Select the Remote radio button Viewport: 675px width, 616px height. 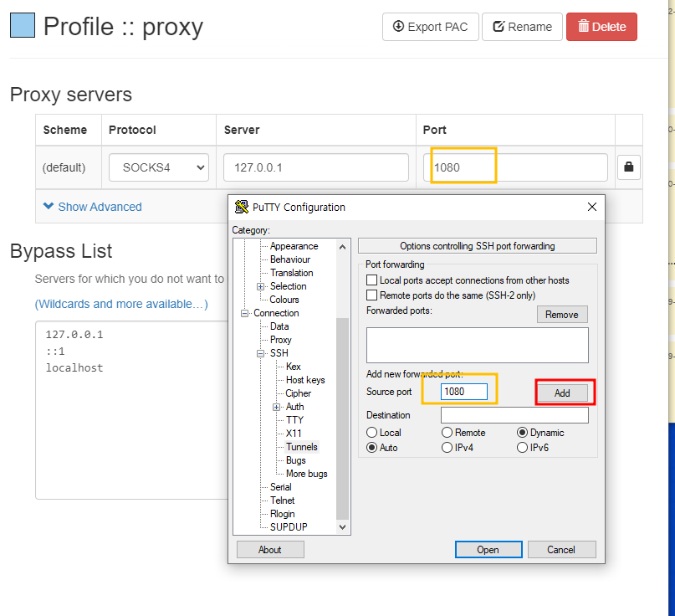(447, 433)
